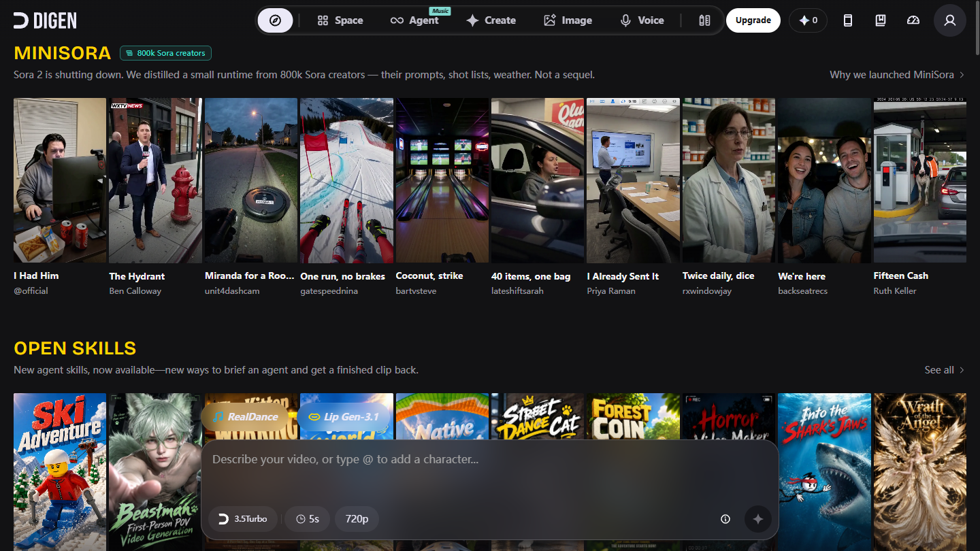Screen dimensions: 980x551
Task: Select the Lip Gen-3.1 chip
Action: point(344,417)
